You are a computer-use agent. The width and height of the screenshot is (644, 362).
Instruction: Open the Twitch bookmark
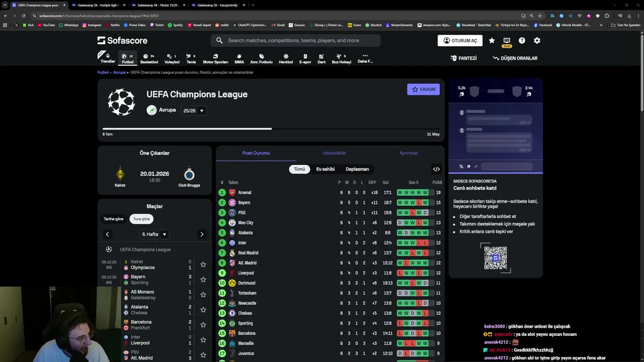156,25
